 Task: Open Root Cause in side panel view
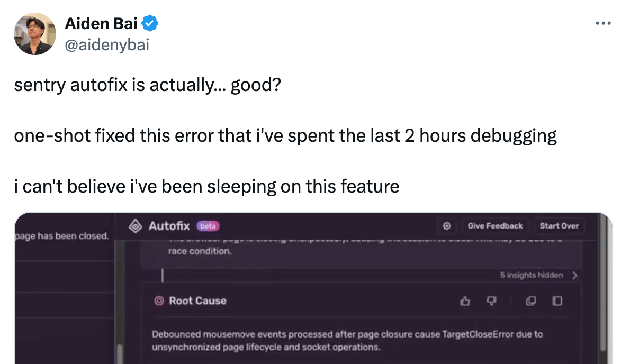click(x=556, y=301)
